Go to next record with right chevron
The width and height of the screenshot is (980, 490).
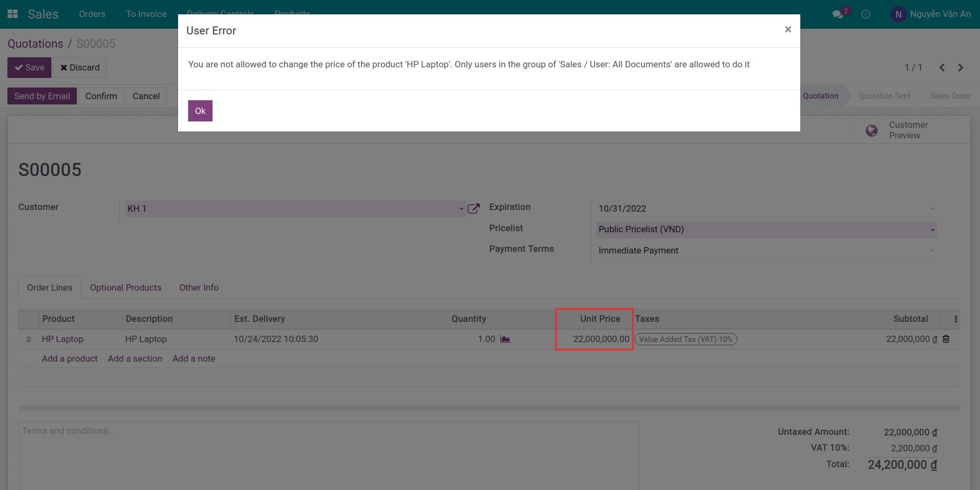[x=960, y=67]
